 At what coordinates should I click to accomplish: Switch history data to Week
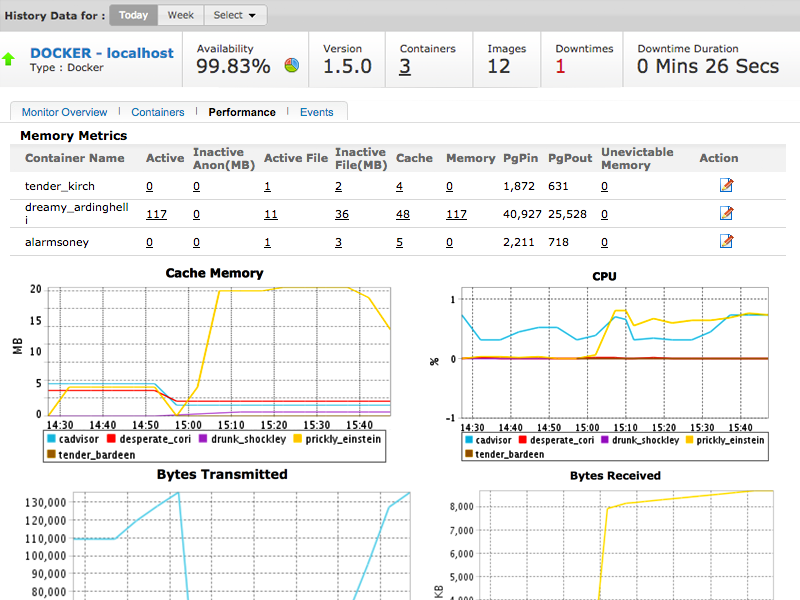pyautogui.click(x=181, y=15)
